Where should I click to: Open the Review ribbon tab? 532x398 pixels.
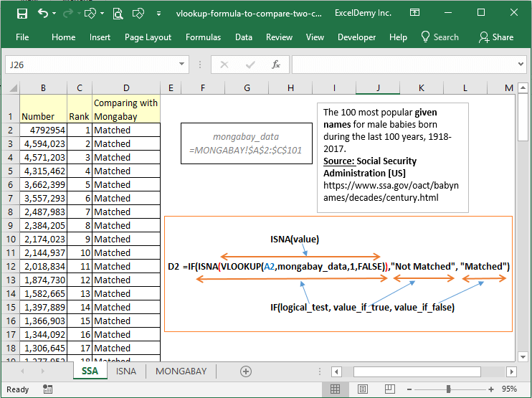click(x=279, y=37)
